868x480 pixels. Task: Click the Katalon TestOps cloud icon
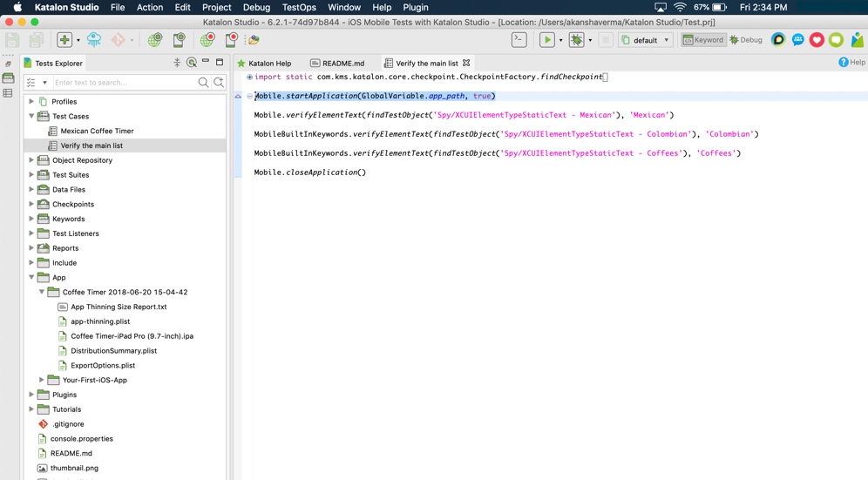[94, 40]
